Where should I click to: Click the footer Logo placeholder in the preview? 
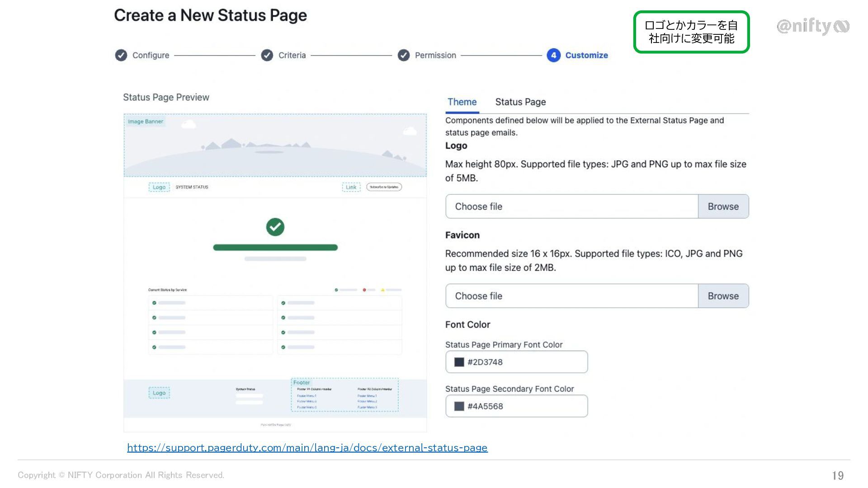click(x=159, y=393)
